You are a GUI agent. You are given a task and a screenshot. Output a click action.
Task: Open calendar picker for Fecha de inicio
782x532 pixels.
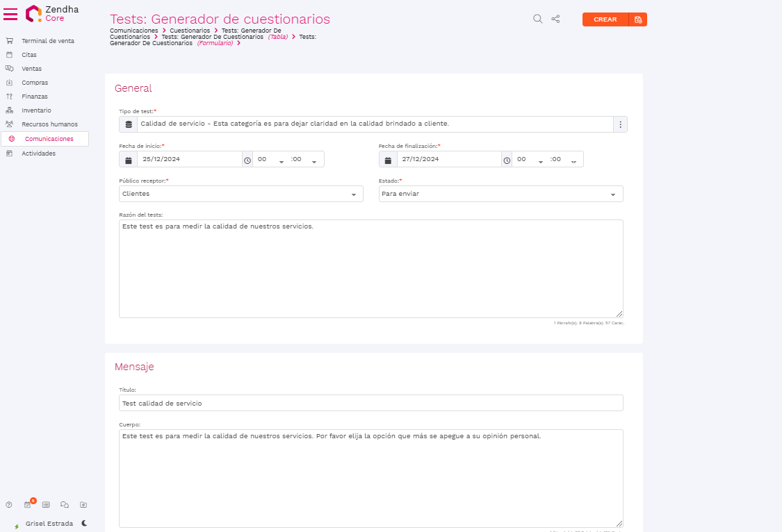coord(128,160)
